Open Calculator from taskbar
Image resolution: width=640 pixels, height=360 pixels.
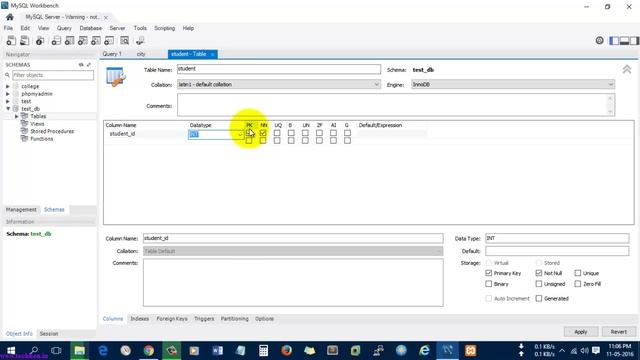[263, 350]
